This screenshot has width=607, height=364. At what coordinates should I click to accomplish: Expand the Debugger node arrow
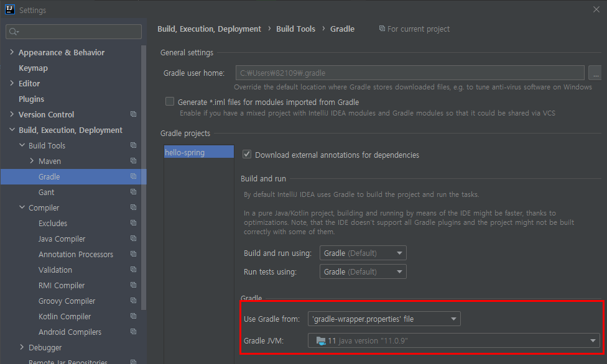click(22, 347)
